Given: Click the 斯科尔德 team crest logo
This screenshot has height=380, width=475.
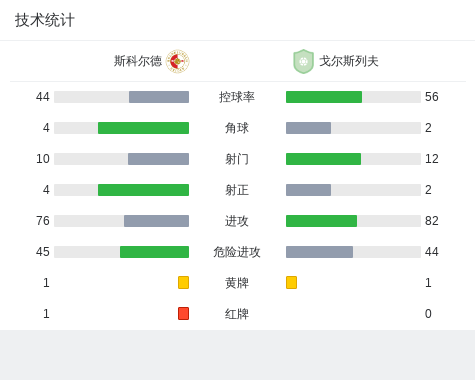Looking at the screenshot, I should coord(178,61).
